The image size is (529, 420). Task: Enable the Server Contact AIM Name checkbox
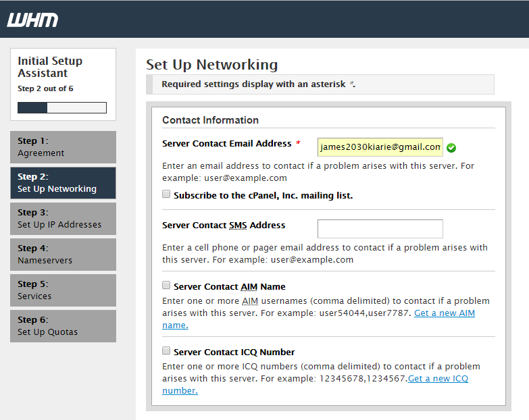pos(166,286)
